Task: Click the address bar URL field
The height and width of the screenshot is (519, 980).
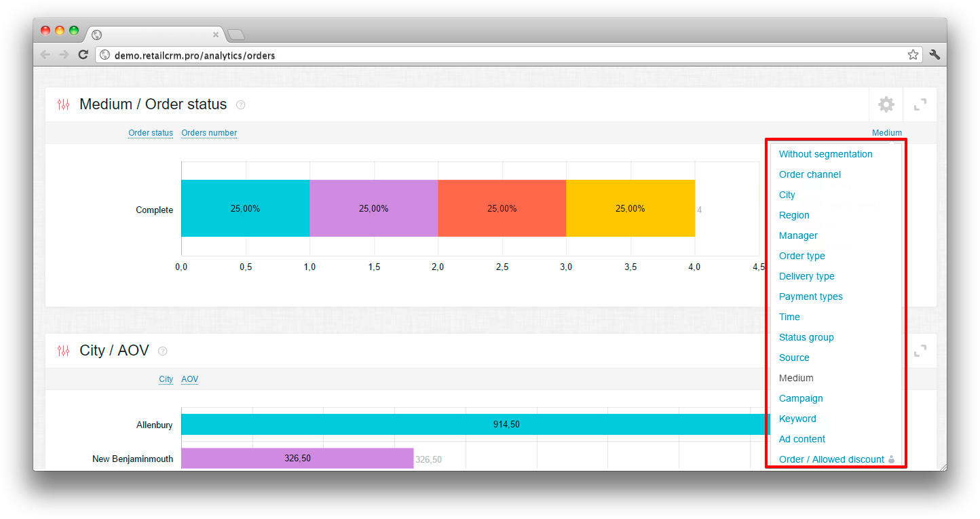Action: click(x=509, y=55)
